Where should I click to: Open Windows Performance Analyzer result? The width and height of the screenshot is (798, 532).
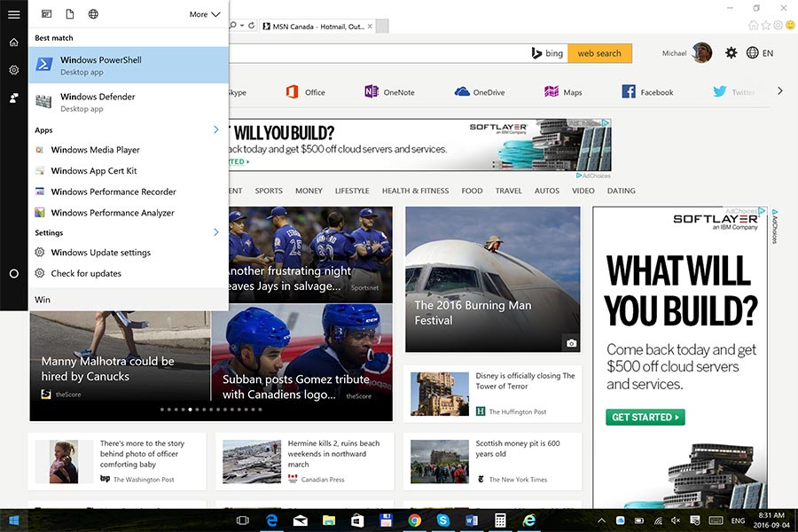129,212
